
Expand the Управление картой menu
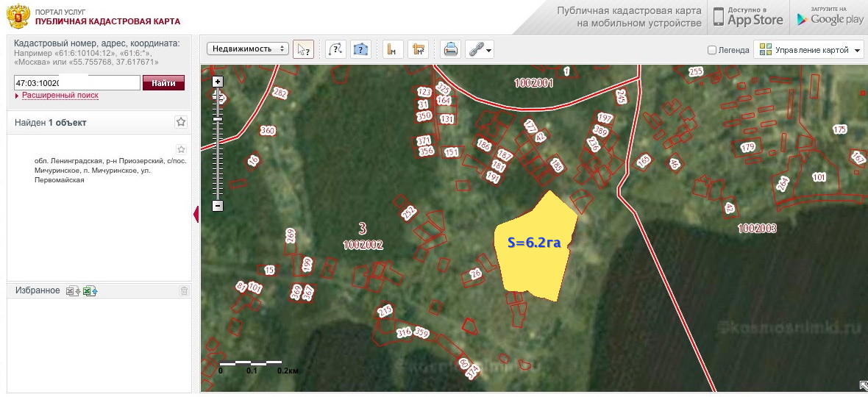(x=809, y=50)
